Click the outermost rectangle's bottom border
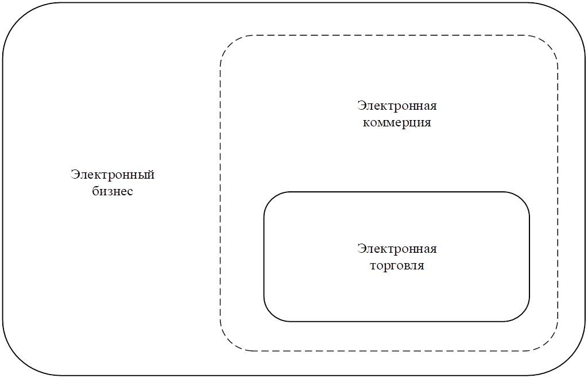The image size is (588, 378). point(293,375)
